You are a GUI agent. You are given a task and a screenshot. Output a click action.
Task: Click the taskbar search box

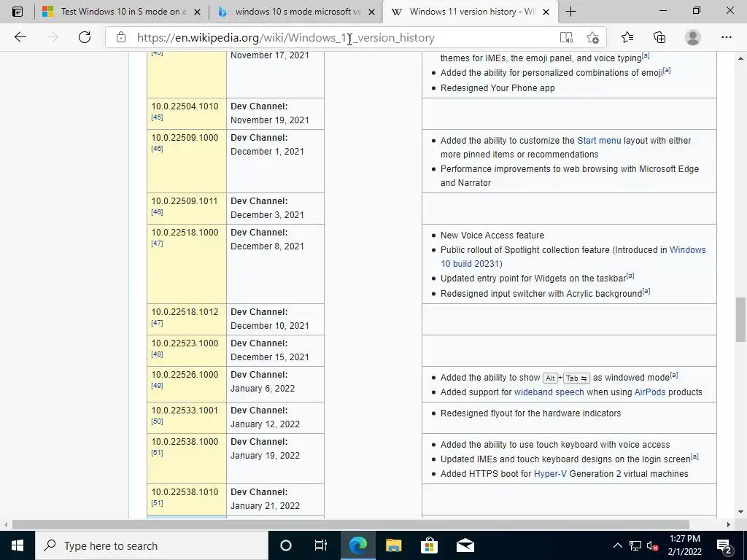152,545
